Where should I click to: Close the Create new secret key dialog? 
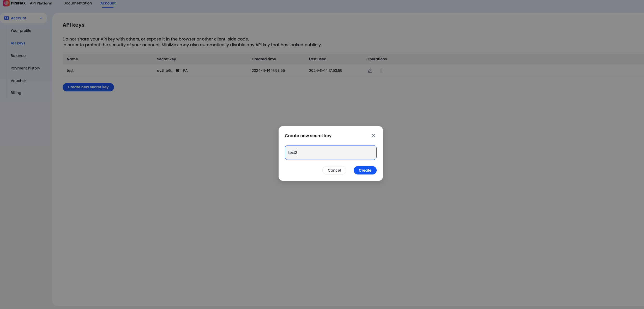[373, 136]
